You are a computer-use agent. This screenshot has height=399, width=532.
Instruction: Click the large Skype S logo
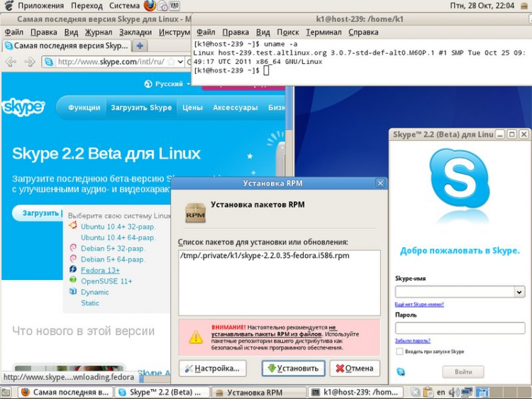pyautogui.click(x=460, y=179)
